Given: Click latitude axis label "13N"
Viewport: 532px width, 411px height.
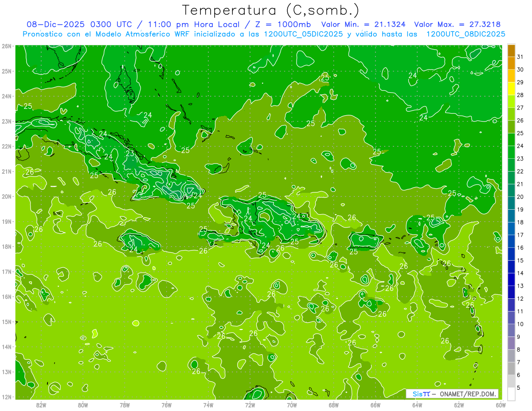Looking at the screenshot, I should click(x=7, y=372).
